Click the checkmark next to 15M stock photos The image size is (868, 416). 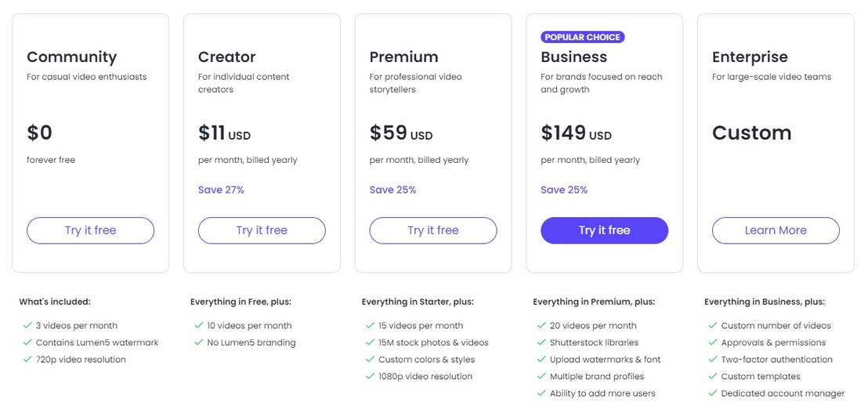[371, 343]
